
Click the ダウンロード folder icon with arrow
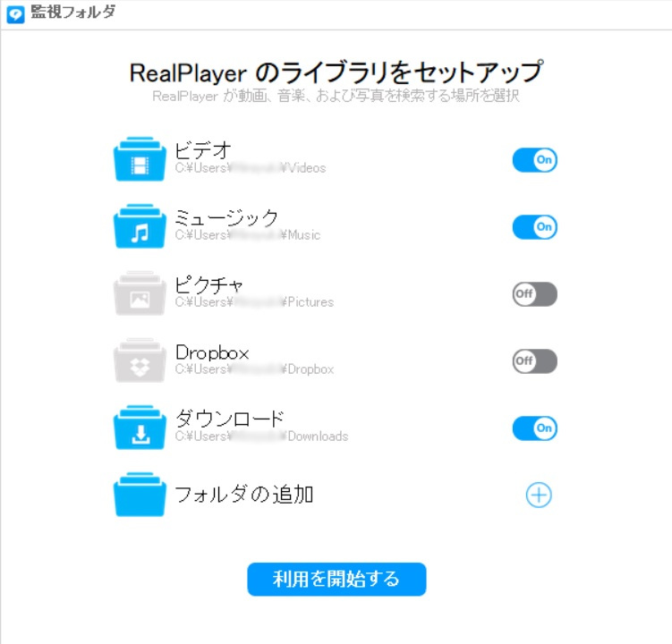pos(140,428)
